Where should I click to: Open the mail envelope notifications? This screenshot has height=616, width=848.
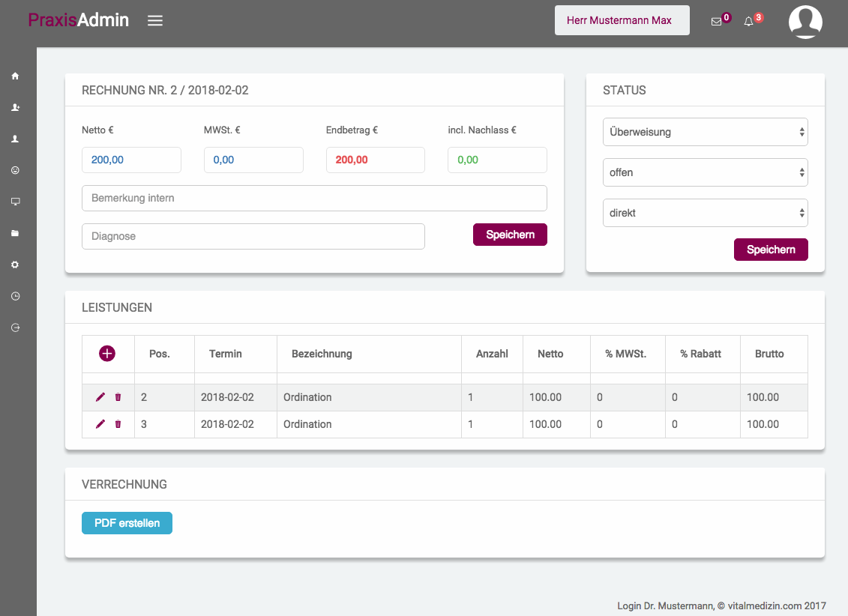(716, 22)
